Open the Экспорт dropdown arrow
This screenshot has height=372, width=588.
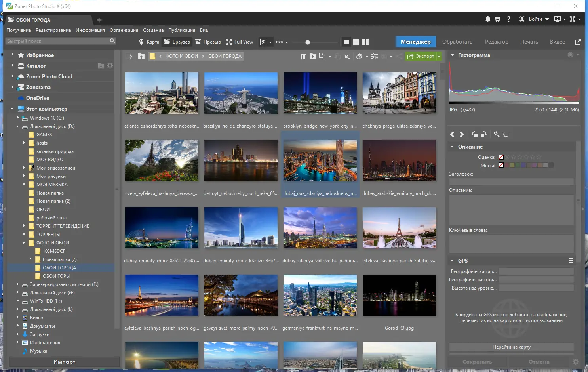(439, 56)
